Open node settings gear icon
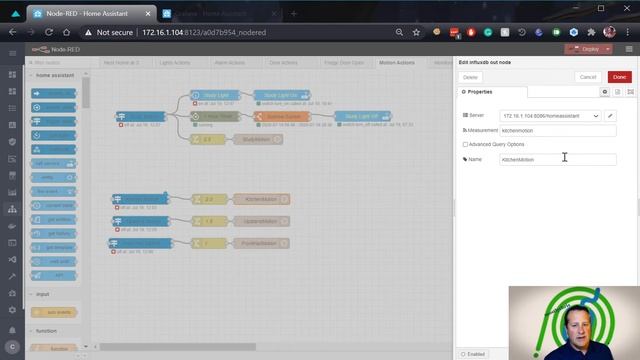The width and height of the screenshot is (640, 360). point(604,92)
